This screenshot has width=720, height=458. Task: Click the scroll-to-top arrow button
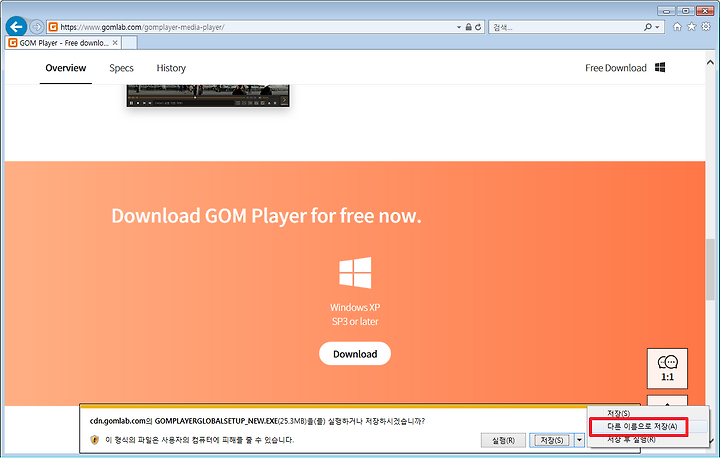click(x=667, y=401)
